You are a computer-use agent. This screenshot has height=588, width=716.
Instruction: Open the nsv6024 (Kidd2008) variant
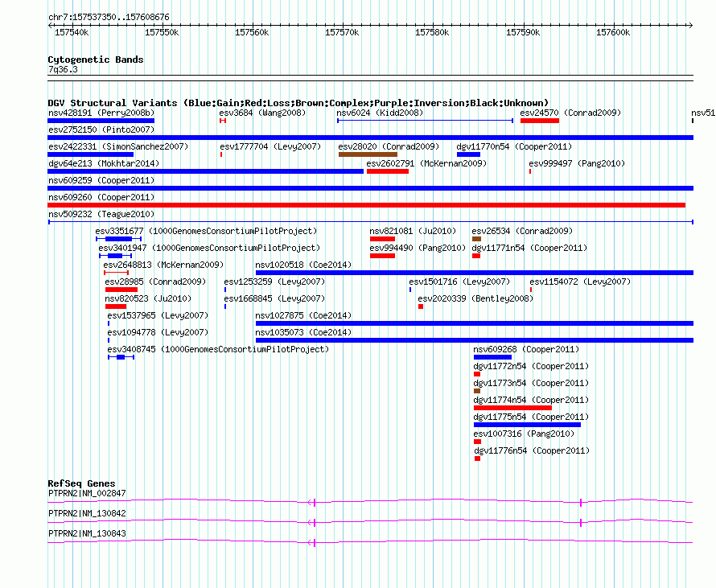tap(380, 113)
